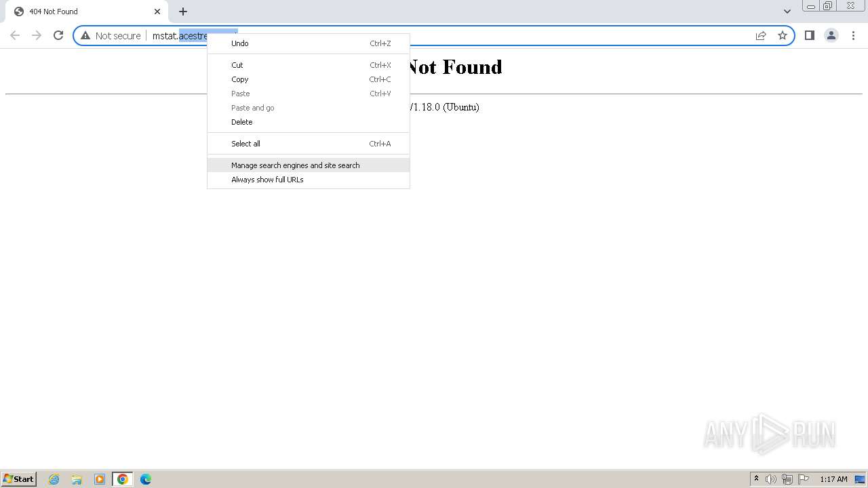Choose Select all from the context menu
The image size is (868, 488).
[x=309, y=144]
